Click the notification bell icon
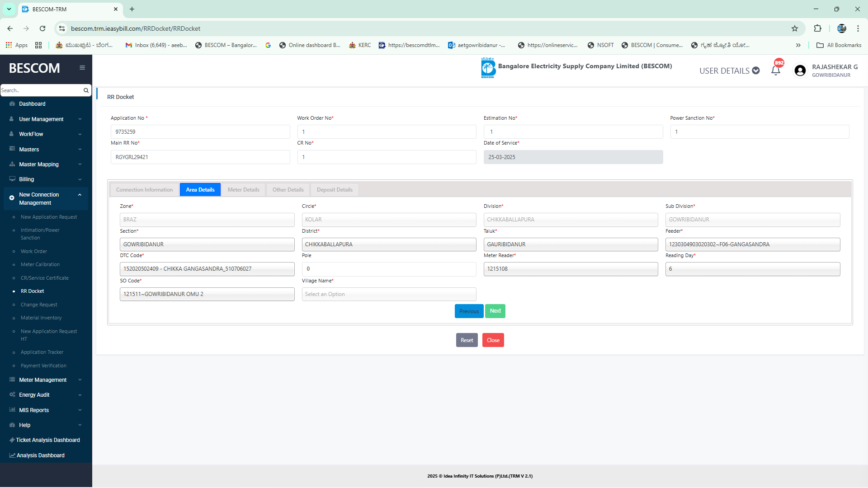Image resolution: width=868 pixels, height=488 pixels. pos(776,70)
